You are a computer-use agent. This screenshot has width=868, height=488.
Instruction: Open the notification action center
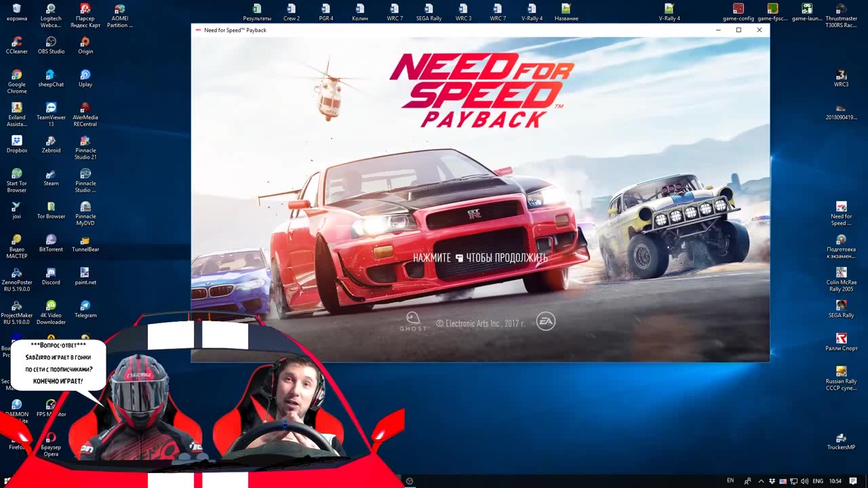coord(853,481)
